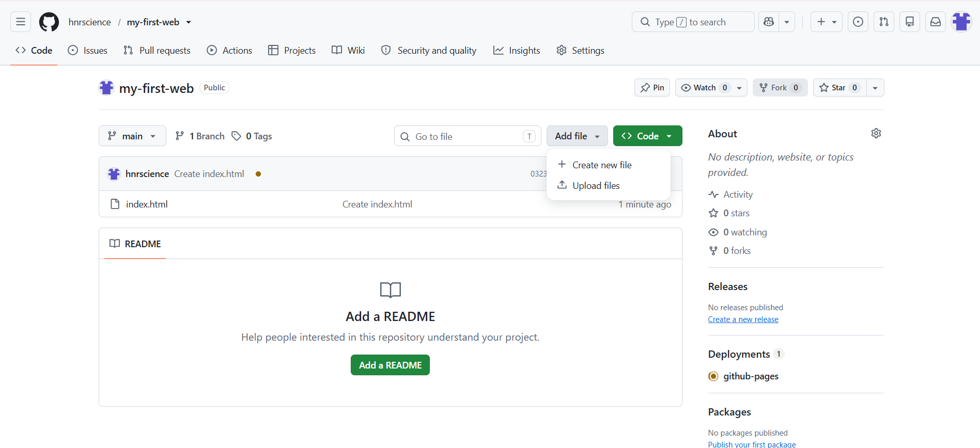The image size is (980, 448).
Task: Open the notifications inbox icon
Action: coord(936,22)
